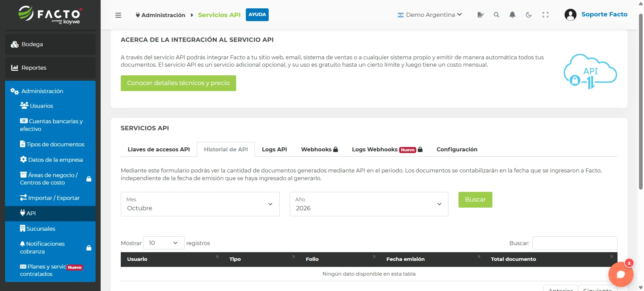This screenshot has width=644, height=291.
Task: Switch to Llaves de accesos API tab
Action: (159, 149)
